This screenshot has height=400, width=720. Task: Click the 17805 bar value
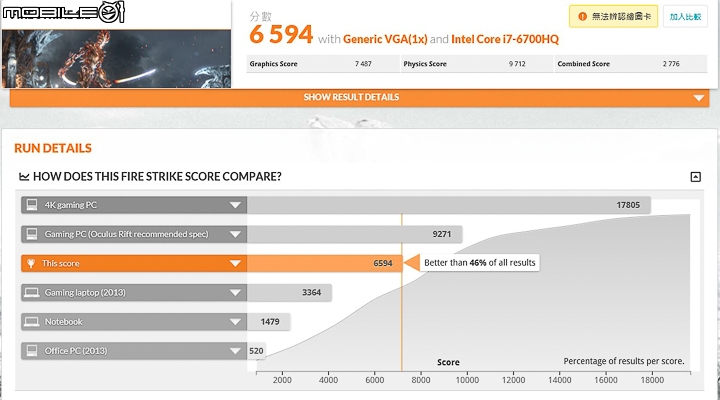pyautogui.click(x=628, y=205)
